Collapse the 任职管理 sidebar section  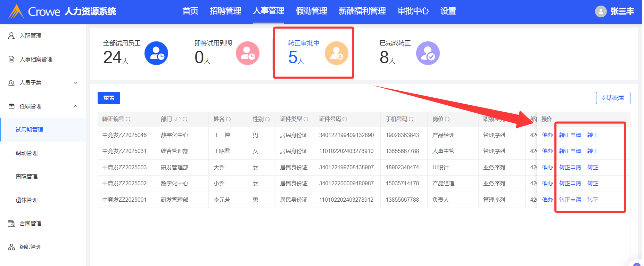(x=76, y=106)
